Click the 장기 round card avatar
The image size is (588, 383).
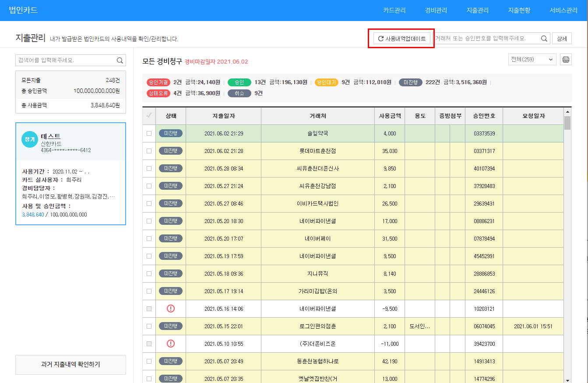pos(30,139)
